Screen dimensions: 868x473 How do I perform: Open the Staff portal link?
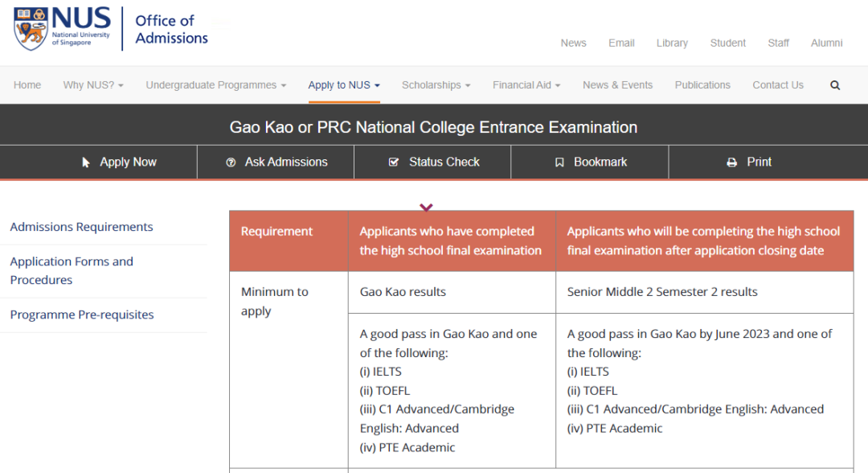[778, 43]
